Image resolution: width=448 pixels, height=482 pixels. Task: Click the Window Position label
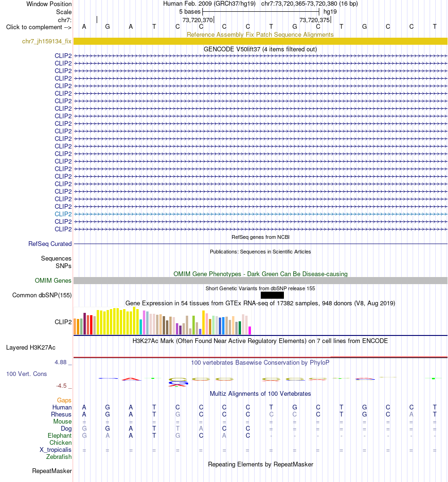(49, 4)
